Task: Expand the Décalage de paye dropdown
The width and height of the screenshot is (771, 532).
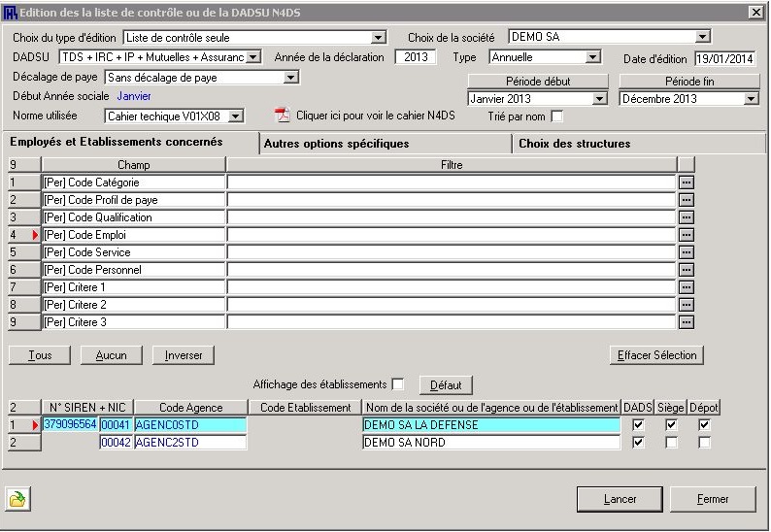Action: (291, 77)
